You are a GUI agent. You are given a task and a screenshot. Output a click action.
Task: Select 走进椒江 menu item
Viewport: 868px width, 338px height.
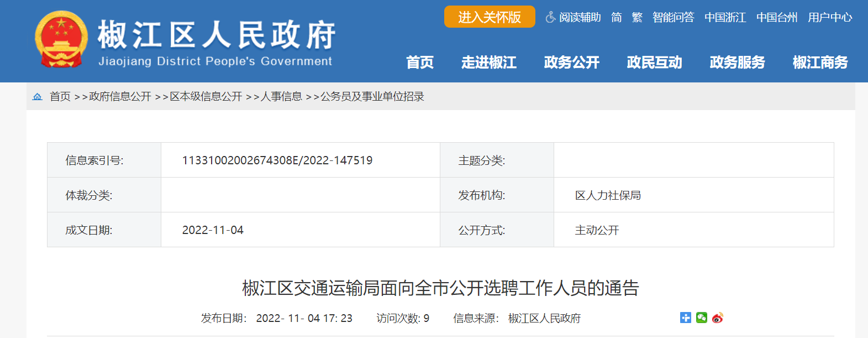click(x=489, y=62)
